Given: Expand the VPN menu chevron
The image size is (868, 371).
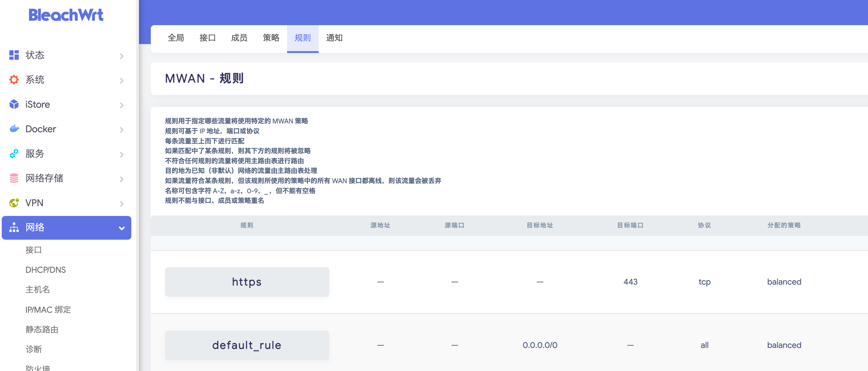Looking at the screenshot, I should pos(122,204).
